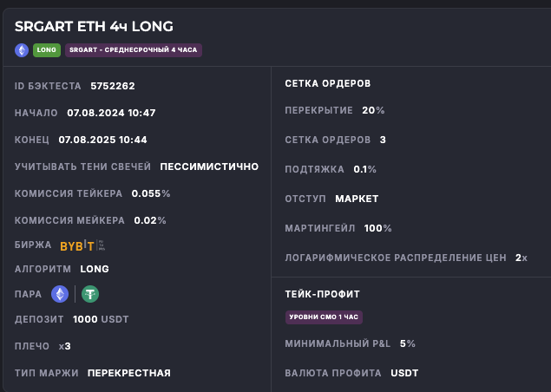The height and width of the screenshot is (392, 551).
Task: Click the СЕТКА ОРДЕРОВ section header
Action: click(x=328, y=83)
